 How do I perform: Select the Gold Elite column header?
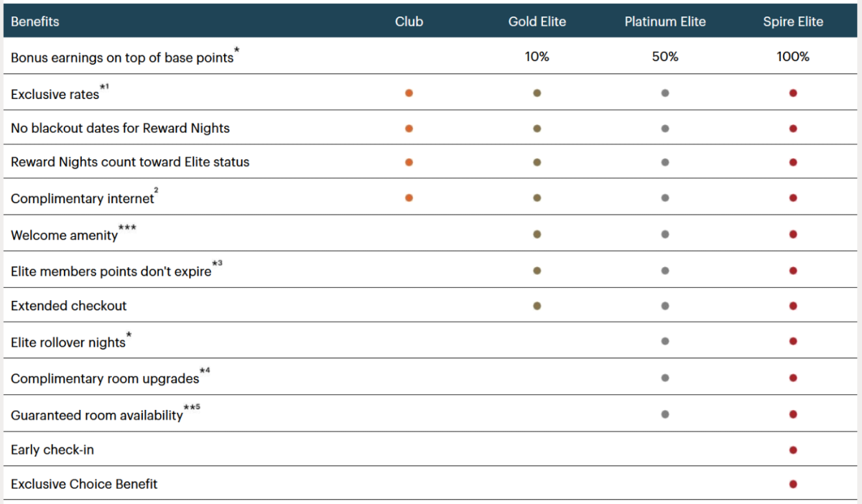(x=537, y=22)
